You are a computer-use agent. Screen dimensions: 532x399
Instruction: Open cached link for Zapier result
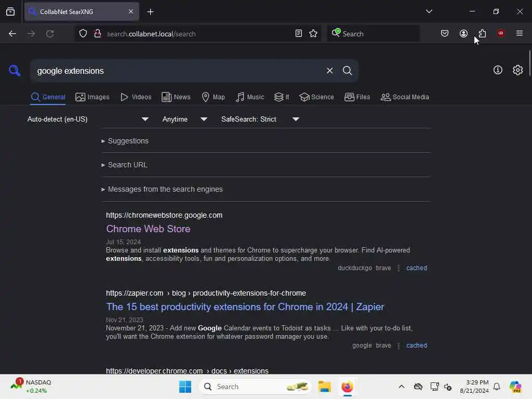tap(416, 345)
